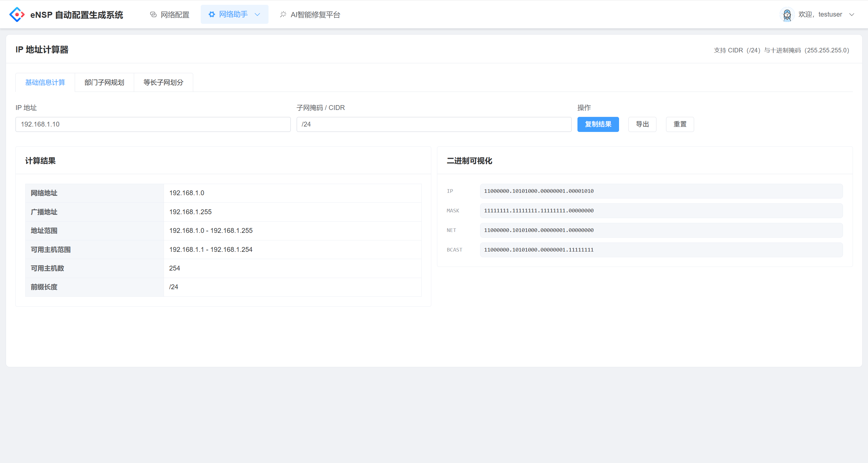Expand the 网络助手 dropdown chevron
The height and width of the screenshot is (463, 868).
click(x=257, y=14)
